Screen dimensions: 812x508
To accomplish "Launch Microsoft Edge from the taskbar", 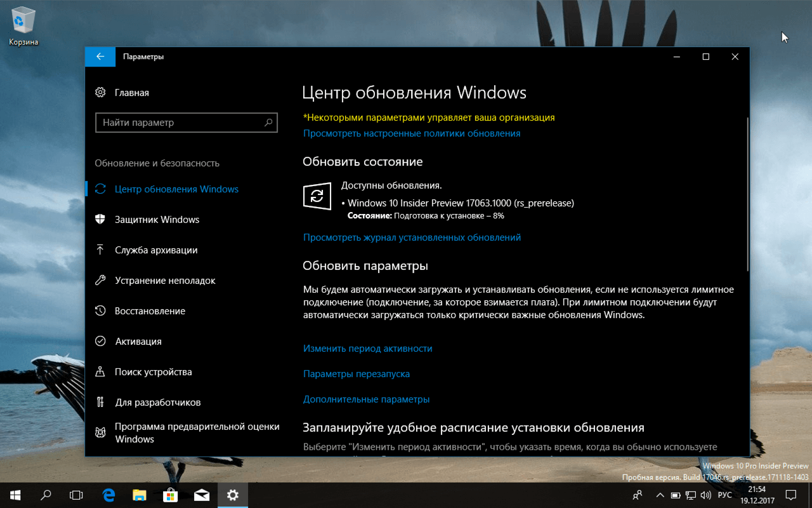I will pyautogui.click(x=108, y=495).
